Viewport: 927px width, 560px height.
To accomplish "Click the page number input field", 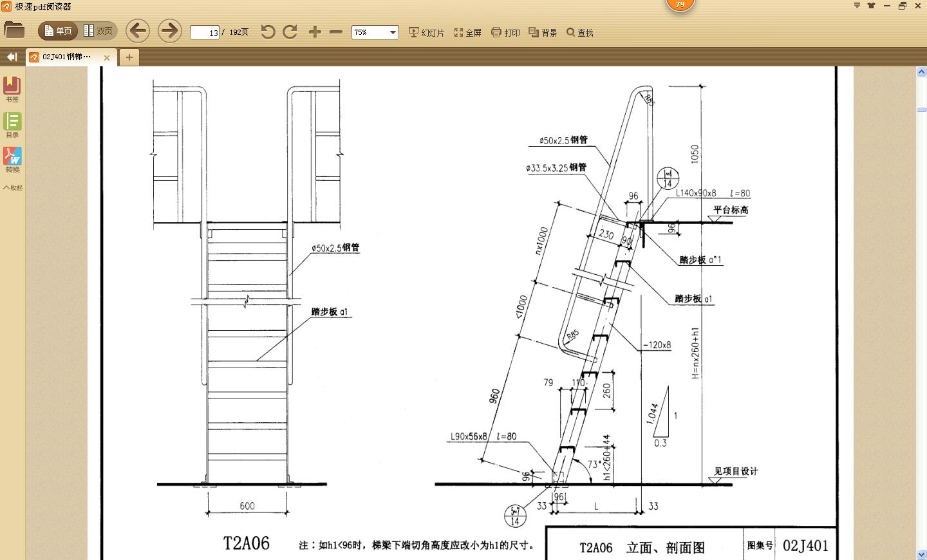I will pyautogui.click(x=205, y=32).
